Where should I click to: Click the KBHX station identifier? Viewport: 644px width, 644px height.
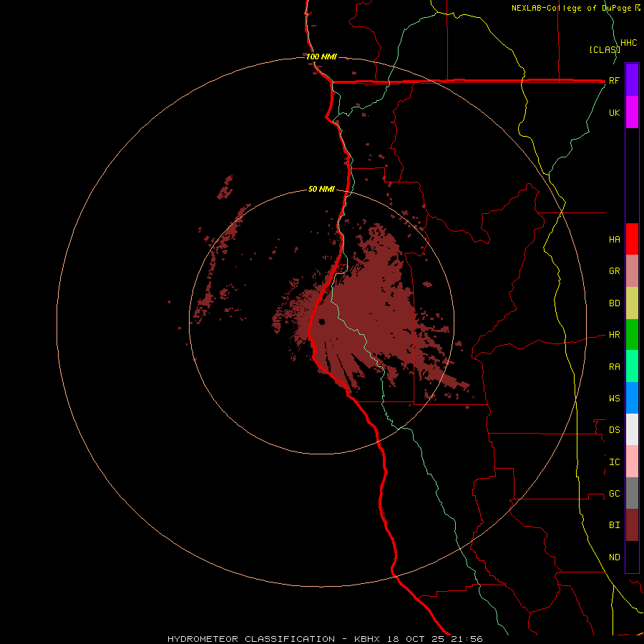pyautogui.click(x=367, y=639)
